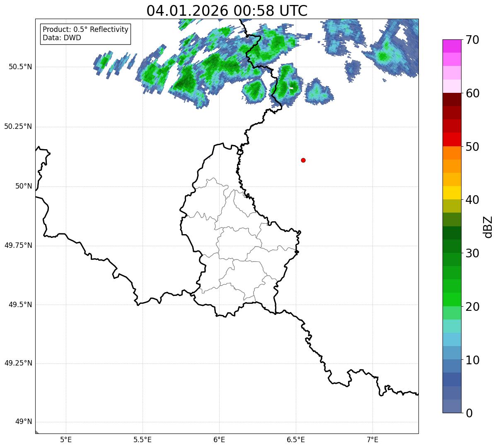Click the yellow colorbar segment above 40
The width and height of the screenshot is (498, 448).
click(x=452, y=193)
